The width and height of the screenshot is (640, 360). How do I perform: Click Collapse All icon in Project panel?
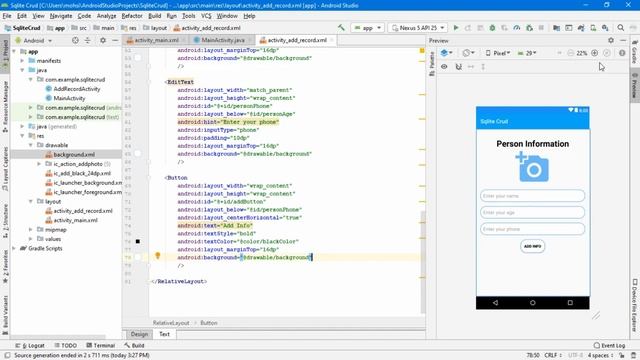point(87,40)
